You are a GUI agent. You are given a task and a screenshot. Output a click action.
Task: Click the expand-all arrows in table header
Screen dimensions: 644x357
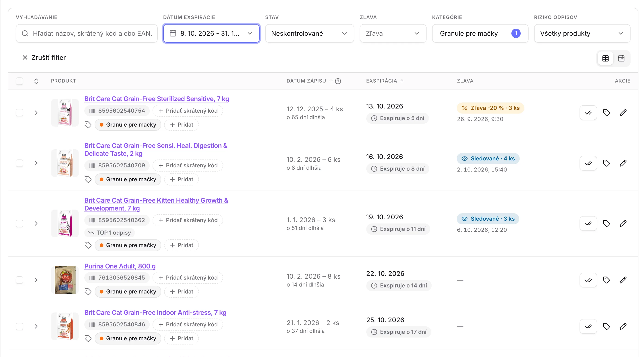pyautogui.click(x=36, y=81)
